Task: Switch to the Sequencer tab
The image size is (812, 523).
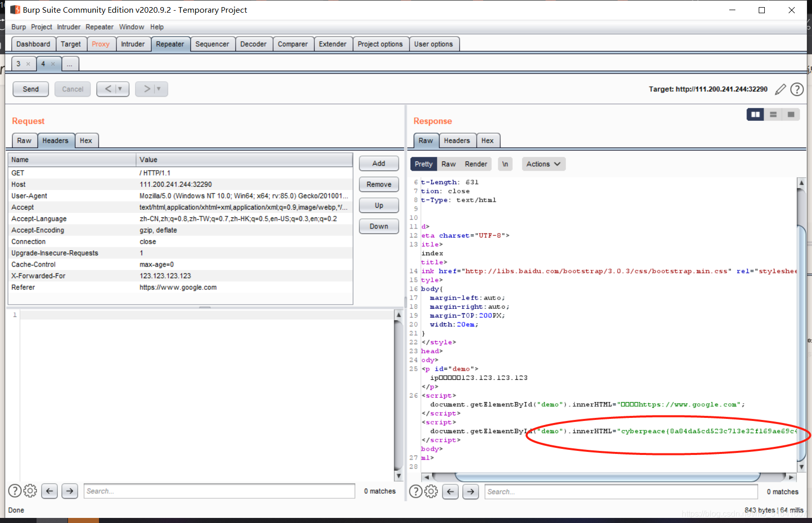Action: click(212, 44)
